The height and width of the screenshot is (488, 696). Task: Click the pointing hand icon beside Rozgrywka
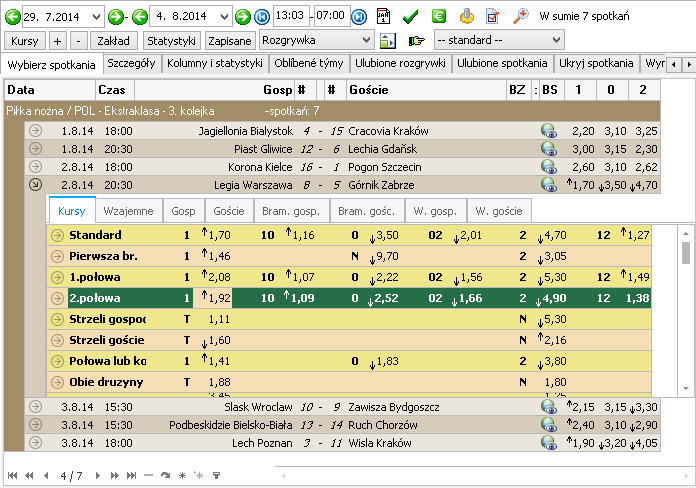coord(416,41)
